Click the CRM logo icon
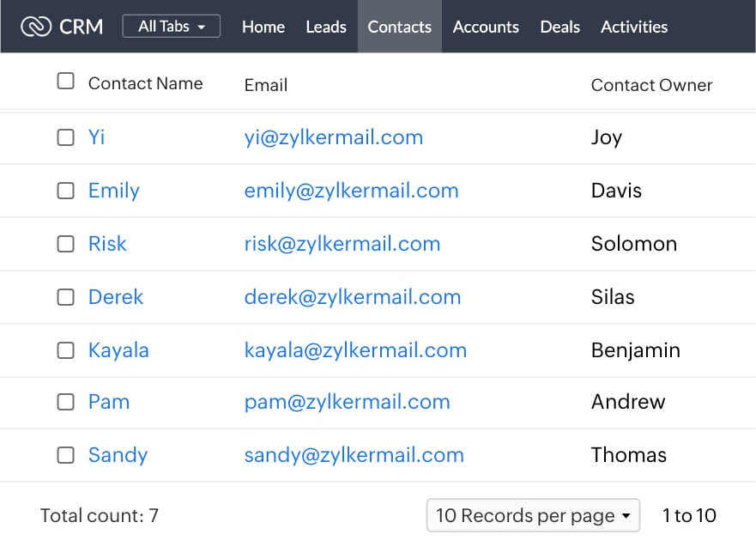 (34, 27)
